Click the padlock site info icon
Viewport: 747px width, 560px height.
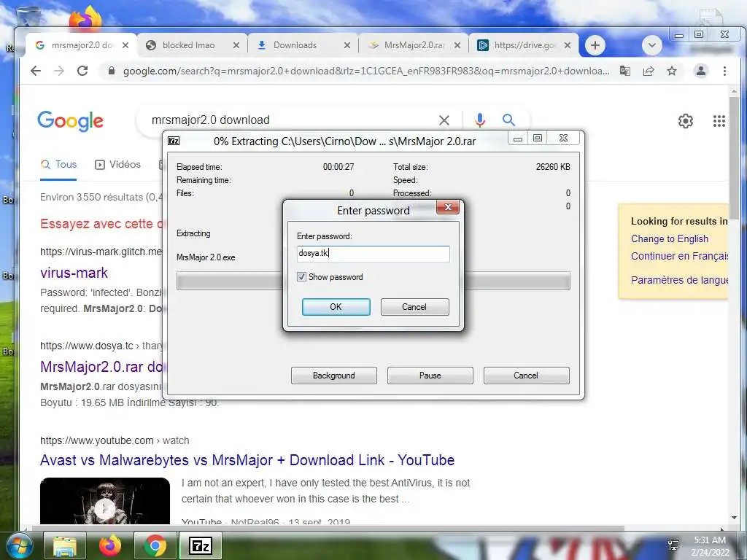(112, 71)
